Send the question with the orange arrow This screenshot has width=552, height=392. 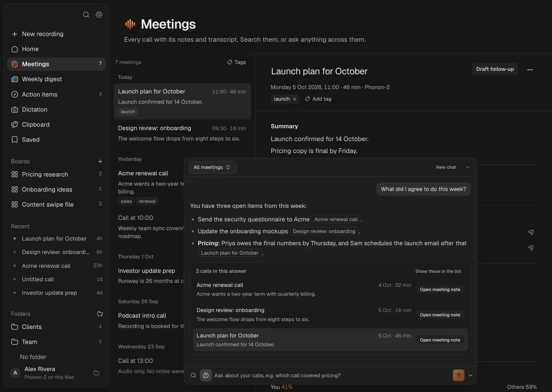459,375
